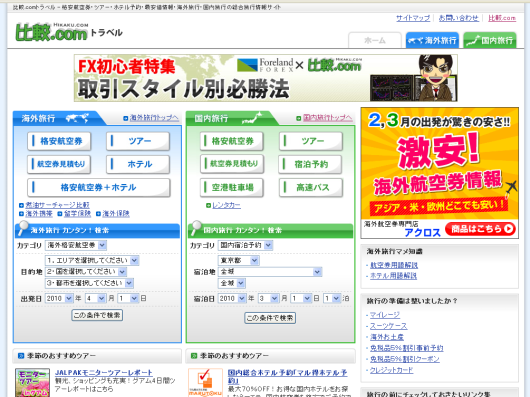Click domestic この条件で検索 button
This screenshot has width=530, height=397.
tap(270, 318)
